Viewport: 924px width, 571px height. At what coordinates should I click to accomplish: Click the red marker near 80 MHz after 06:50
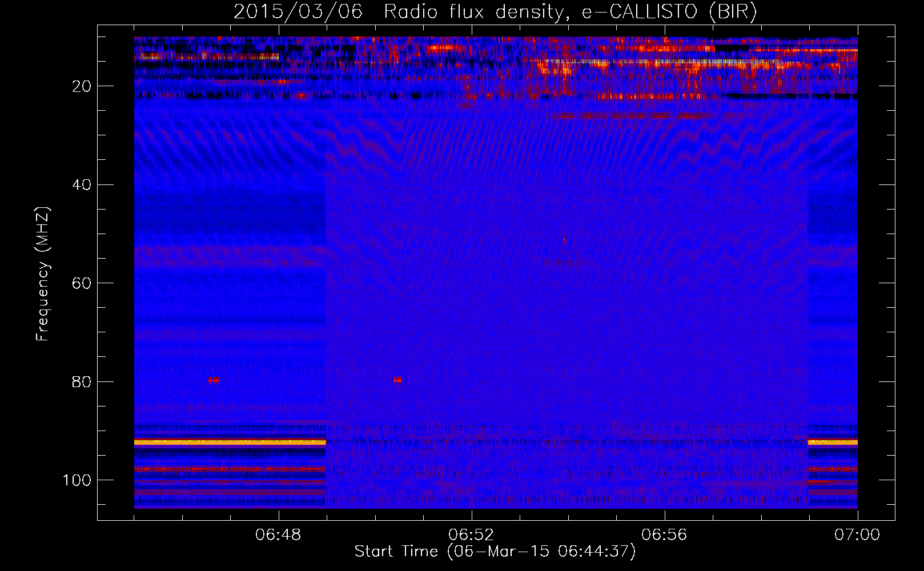(397, 380)
